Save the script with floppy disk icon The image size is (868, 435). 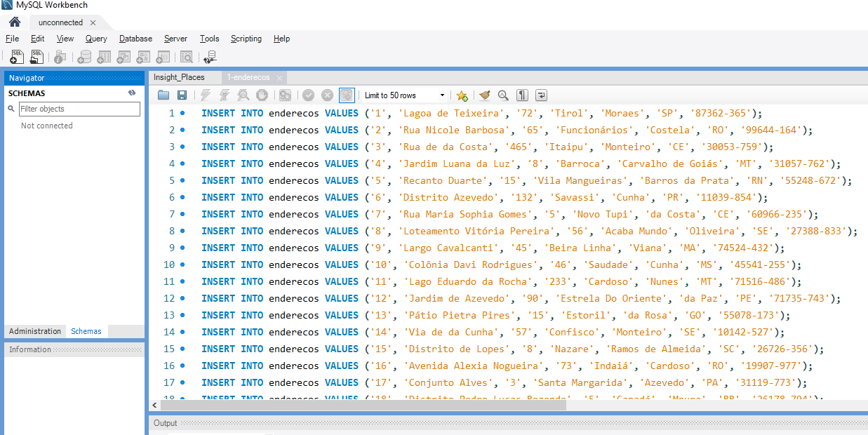(182, 95)
